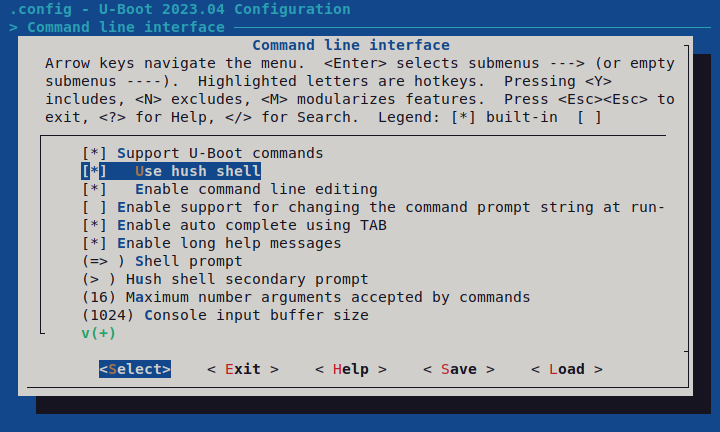Screen dimensions: 720x432
Task: Open the Maximum number arguments setting
Action: pyautogui.click(x=306, y=297)
